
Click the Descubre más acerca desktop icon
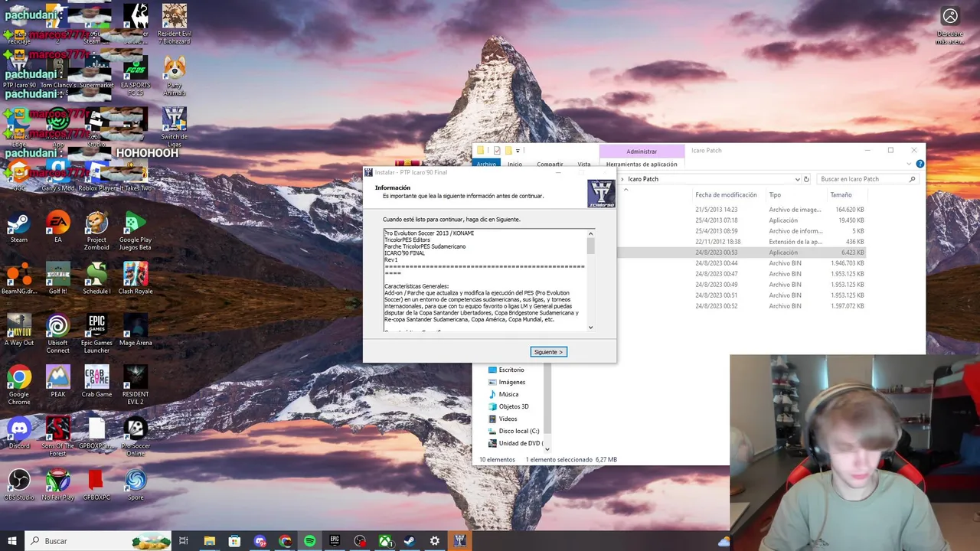tap(950, 24)
